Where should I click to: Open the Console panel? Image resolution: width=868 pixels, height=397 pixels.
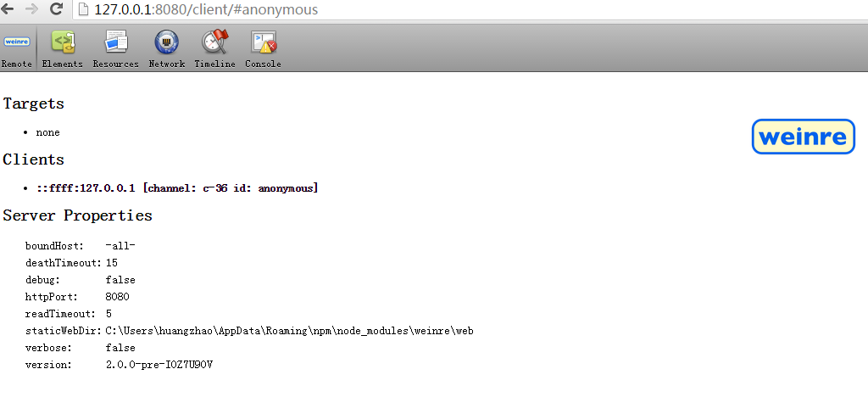[263, 48]
